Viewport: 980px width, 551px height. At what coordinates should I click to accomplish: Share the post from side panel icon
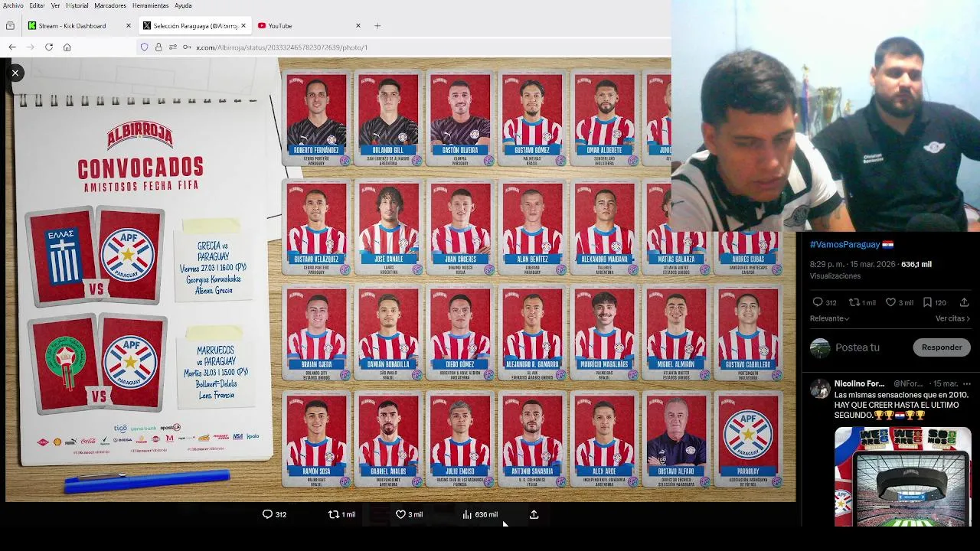pyautogui.click(x=964, y=302)
